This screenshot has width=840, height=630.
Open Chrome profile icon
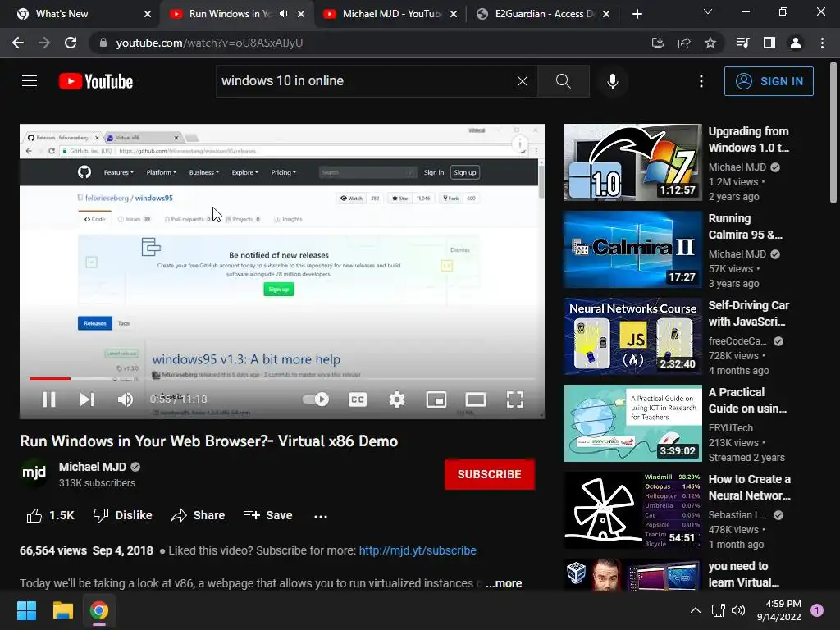coord(796,43)
